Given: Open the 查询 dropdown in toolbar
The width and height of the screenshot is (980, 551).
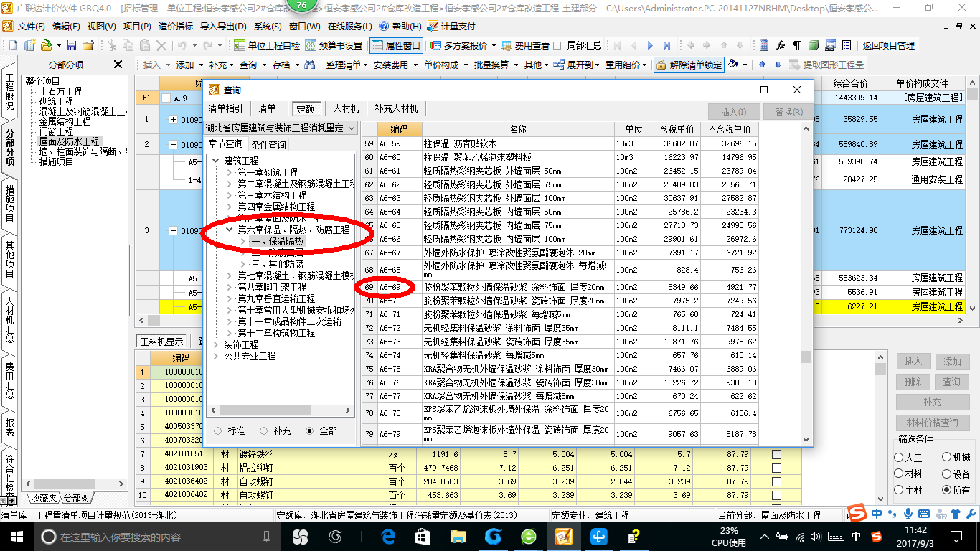Looking at the screenshot, I should 252,65.
